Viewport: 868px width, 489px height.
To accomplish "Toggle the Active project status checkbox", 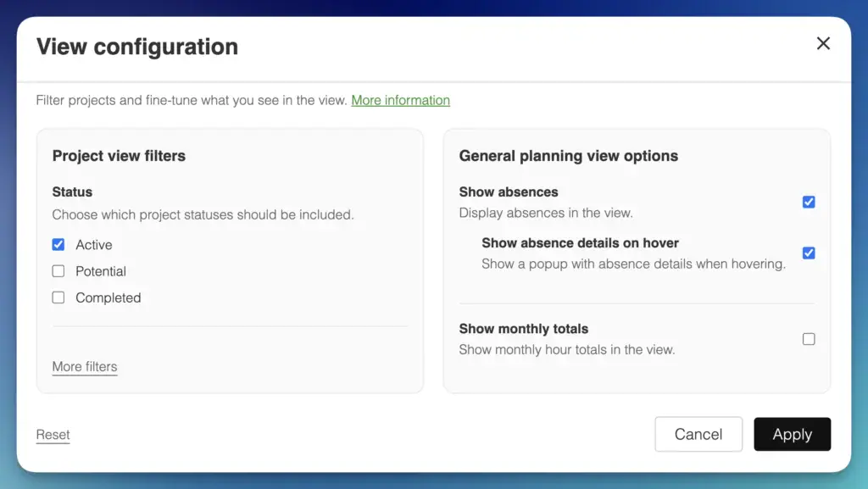I will point(58,244).
